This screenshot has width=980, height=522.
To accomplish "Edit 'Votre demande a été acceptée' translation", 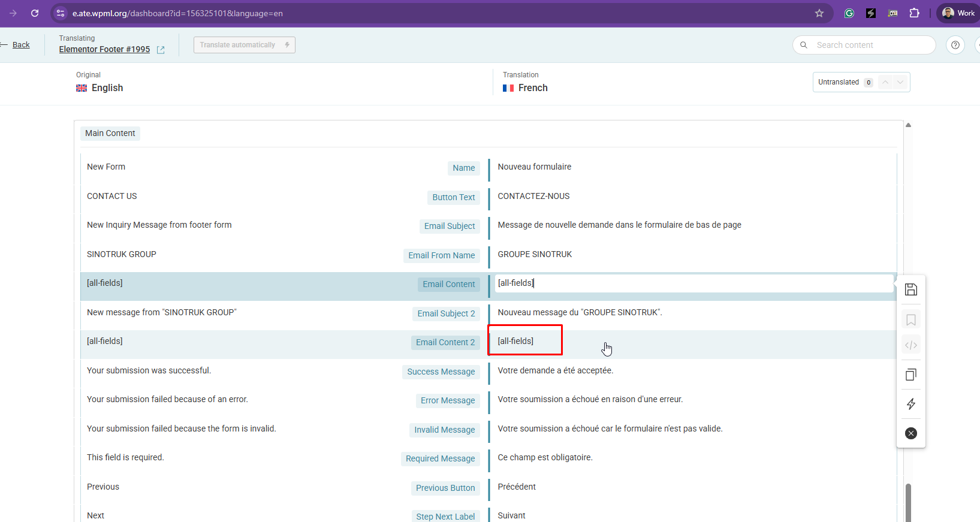I will pos(556,370).
